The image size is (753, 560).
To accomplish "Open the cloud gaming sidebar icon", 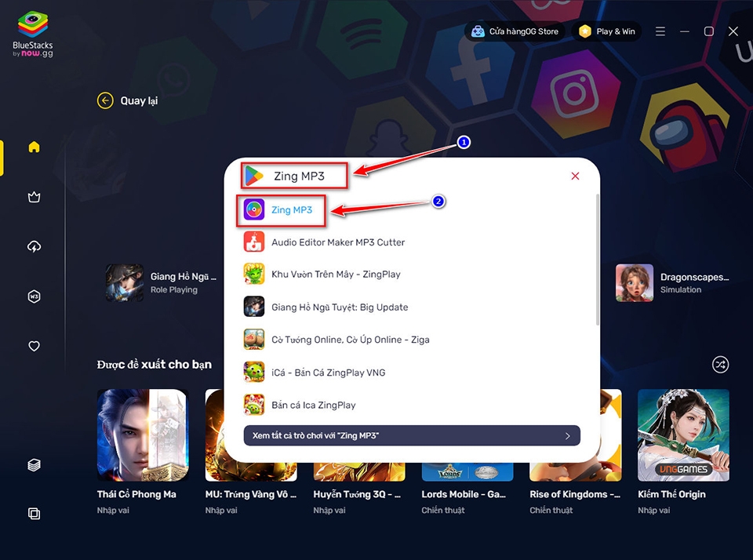I will coord(34,247).
